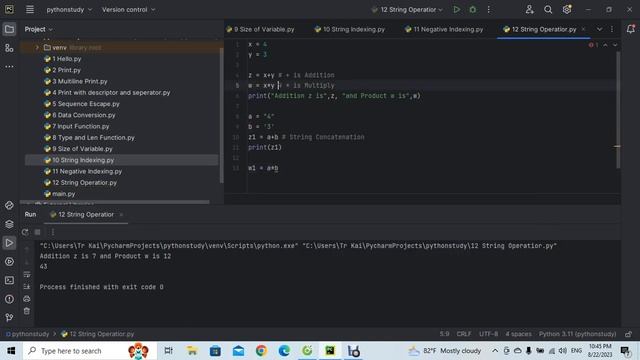Screen dimensions: 640x360
Task: Open Python 3.11 interpreter selector
Action: 577,334
